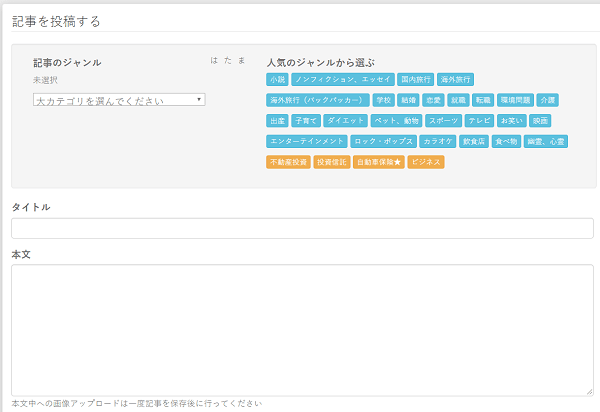Select the 学校 genre tag

pos(383,100)
